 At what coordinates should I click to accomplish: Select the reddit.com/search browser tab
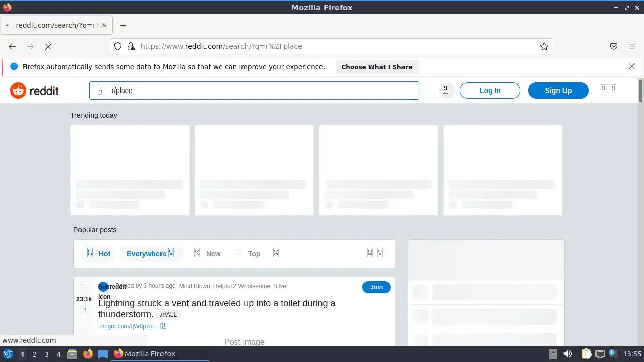(57, 25)
